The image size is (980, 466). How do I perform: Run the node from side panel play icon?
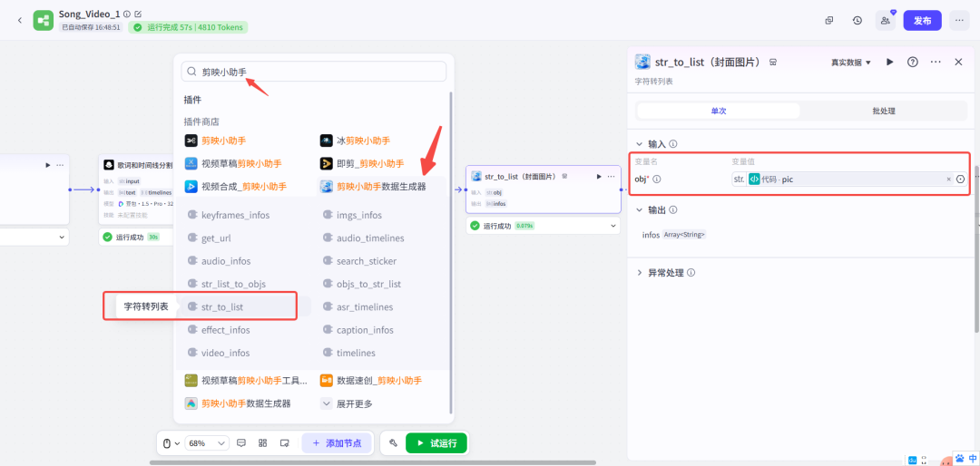tap(890, 62)
